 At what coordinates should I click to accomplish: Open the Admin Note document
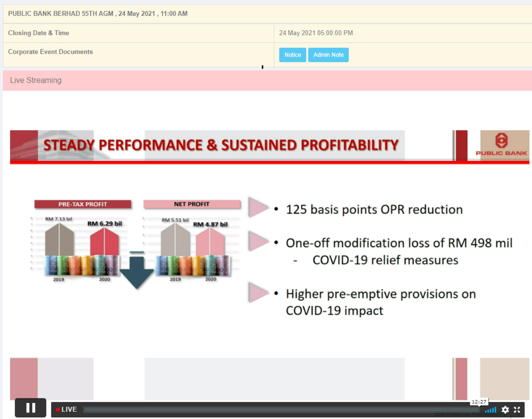pyautogui.click(x=328, y=55)
